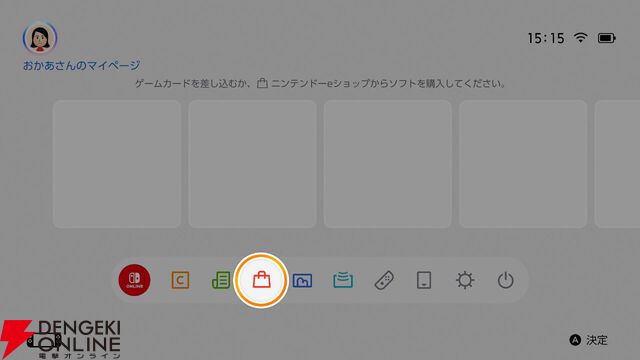This screenshot has width=640, height=360.
Task: Select the first empty game tile
Action: click(x=117, y=164)
